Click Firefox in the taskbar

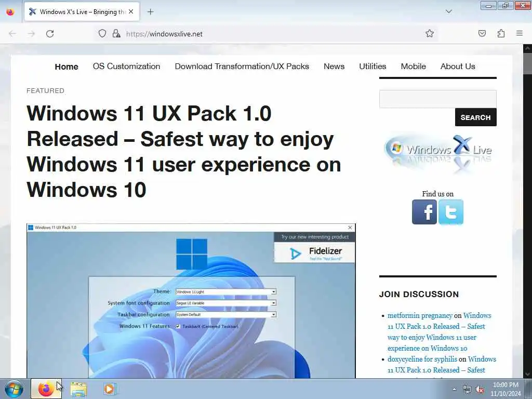point(46,389)
